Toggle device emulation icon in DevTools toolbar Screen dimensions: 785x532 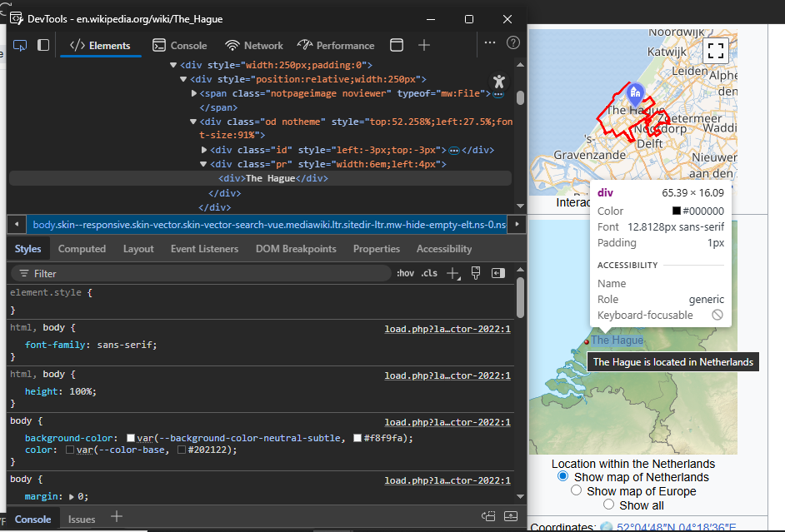pos(43,45)
